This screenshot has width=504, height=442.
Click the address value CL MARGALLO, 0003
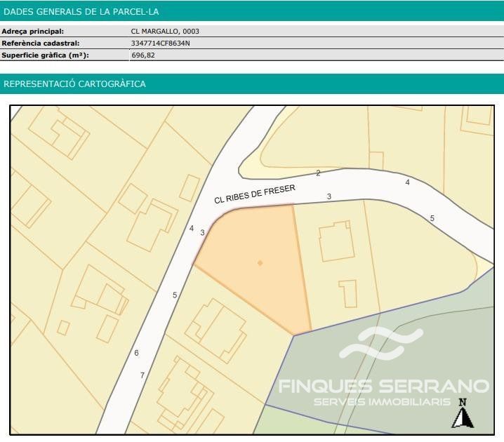(159, 31)
